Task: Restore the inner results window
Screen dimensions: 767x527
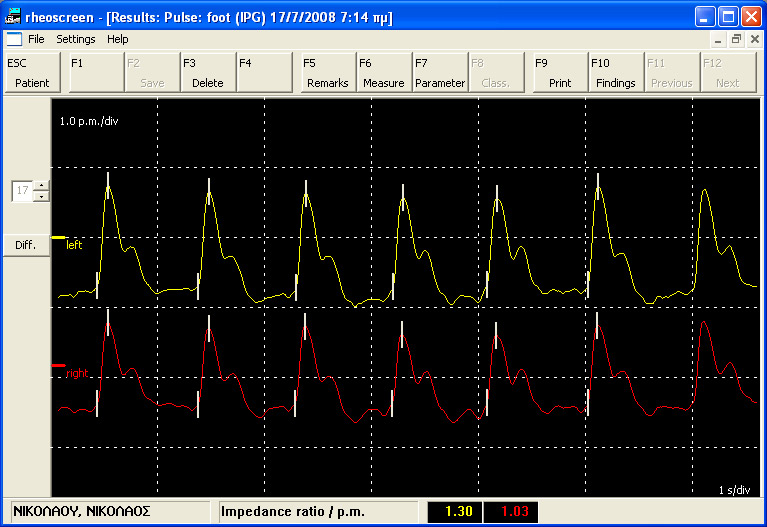Action: [x=736, y=40]
